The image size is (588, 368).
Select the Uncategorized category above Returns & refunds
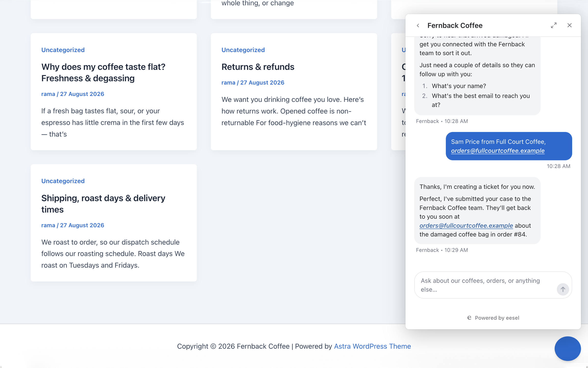(x=243, y=50)
